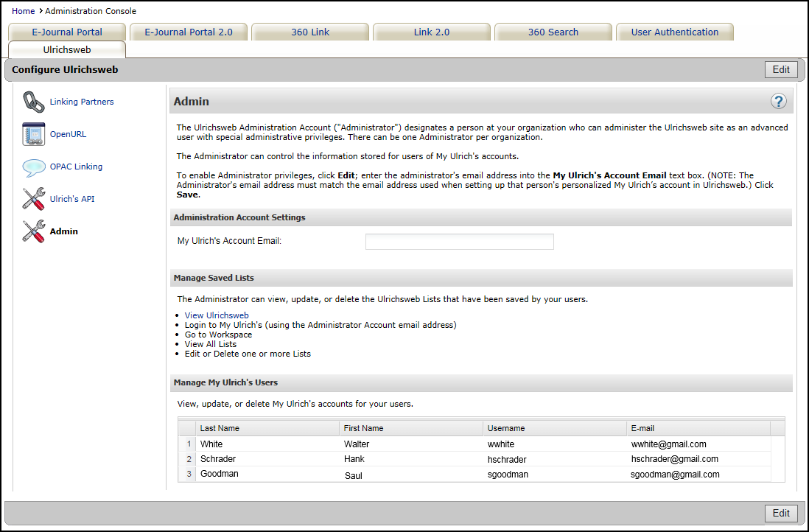The height and width of the screenshot is (532, 809).
Task: Open the View Ulrichsweb link
Action: (217, 315)
